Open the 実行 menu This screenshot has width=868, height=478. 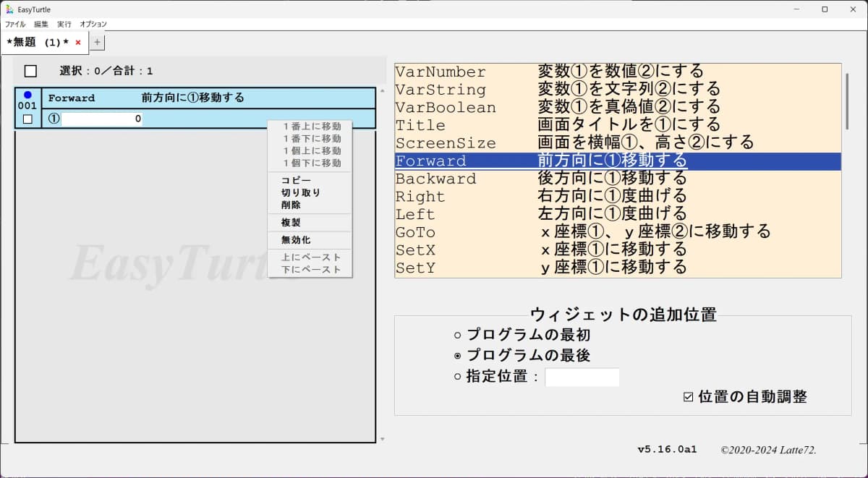[x=64, y=25]
